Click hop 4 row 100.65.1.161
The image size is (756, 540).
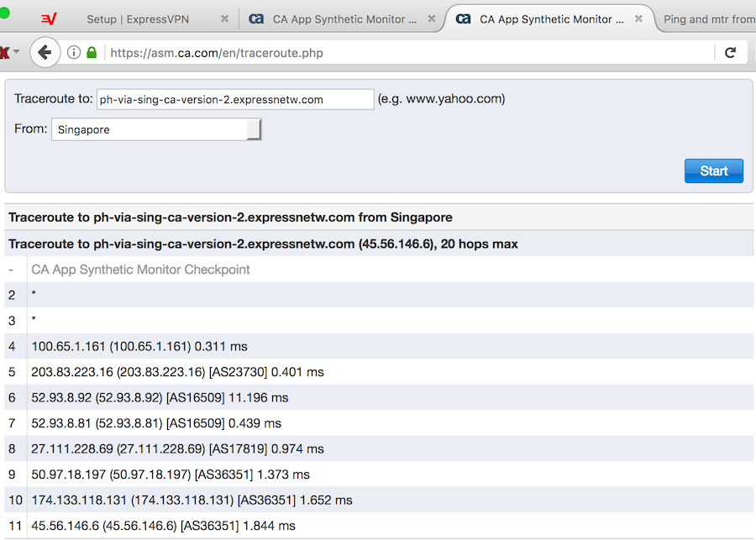[x=379, y=346]
